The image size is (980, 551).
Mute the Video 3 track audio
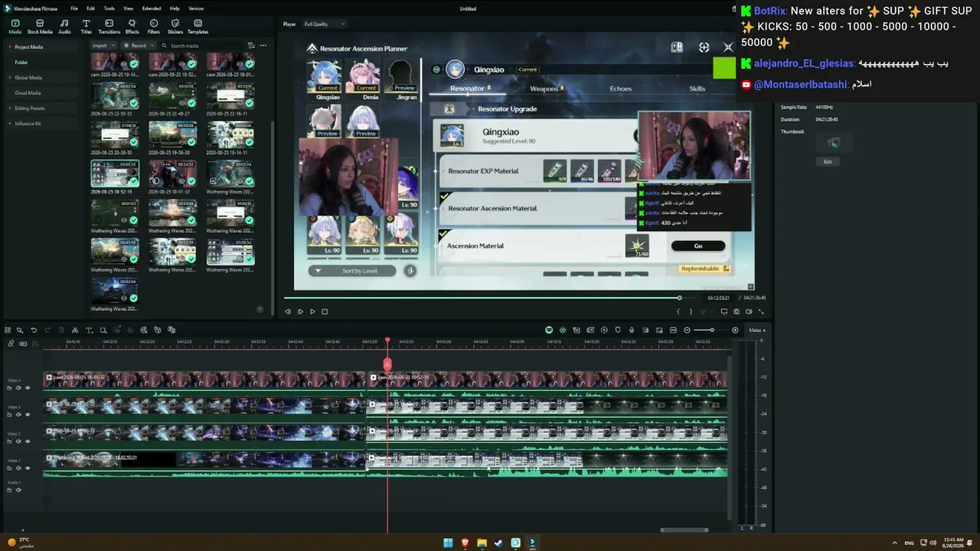click(x=18, y=415)
